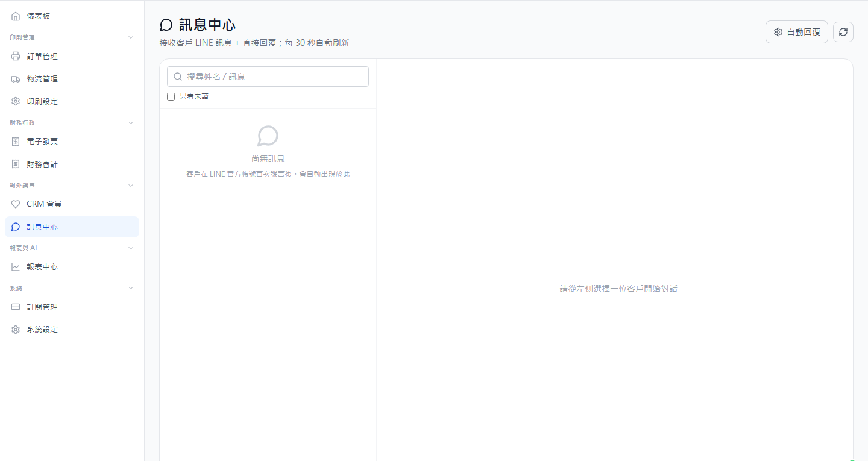The width and height of the screenshot is (868, 461).
Task: Click the chat bubble icon in the page title
Action: tap(166, 25)
